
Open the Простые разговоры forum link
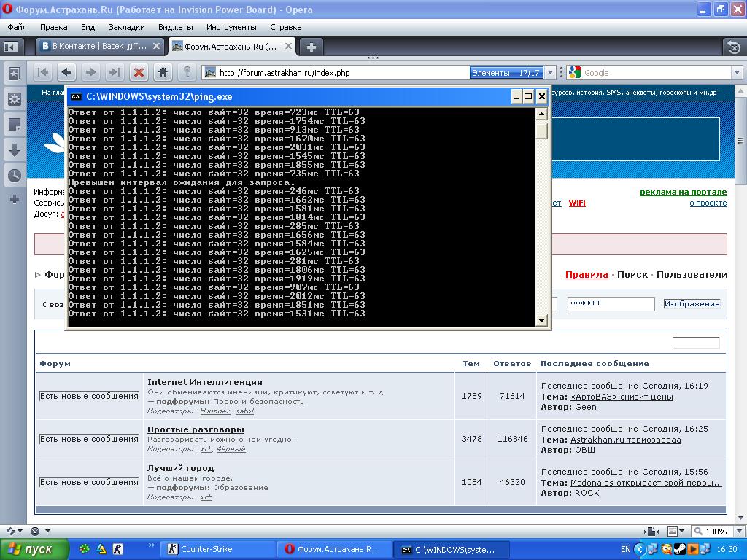click(x=196, y=429)
